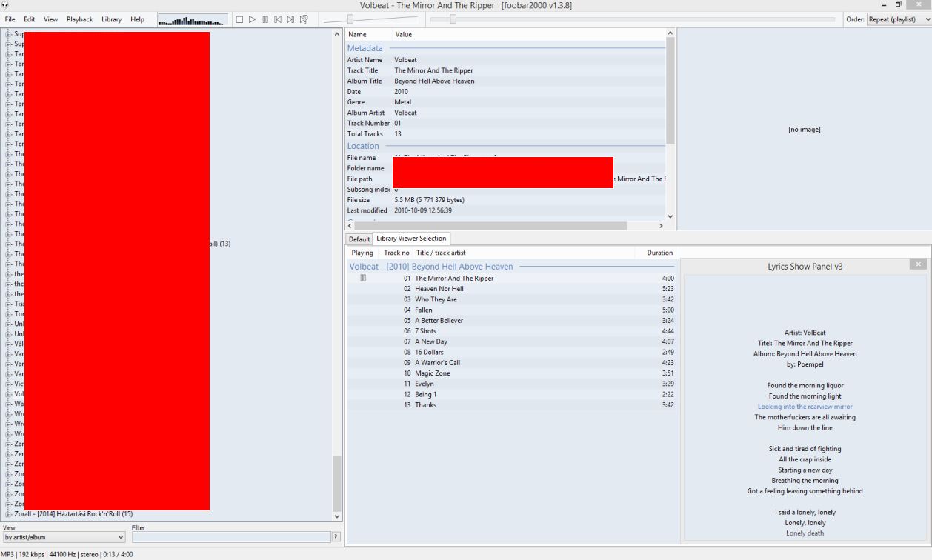
Task: Open the by artist/album view dropdown
Action: click(64, 537)
